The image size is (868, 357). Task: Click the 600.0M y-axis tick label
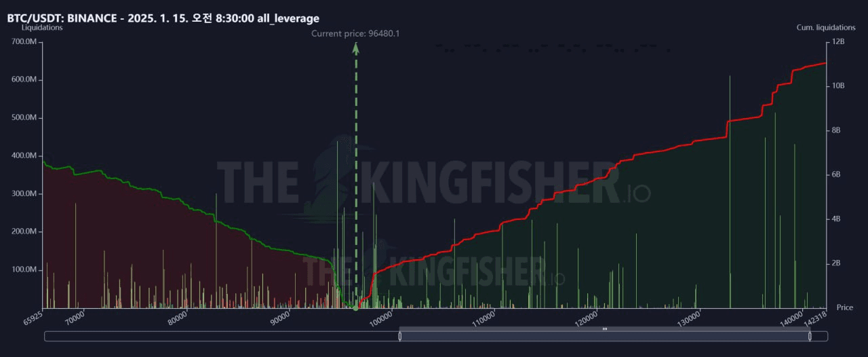tap(24, 80)
